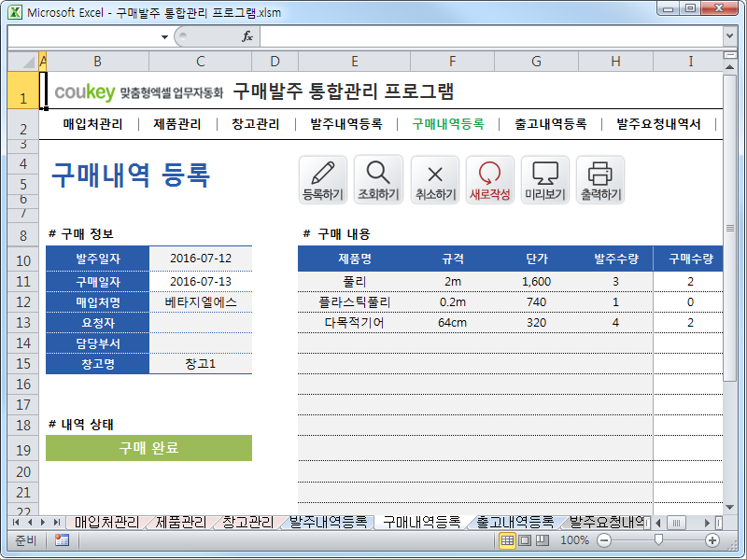This screenshot has height=560, width=747.
Task: Click the 미리보기 monitor icon button
Action: pos(545,180)
